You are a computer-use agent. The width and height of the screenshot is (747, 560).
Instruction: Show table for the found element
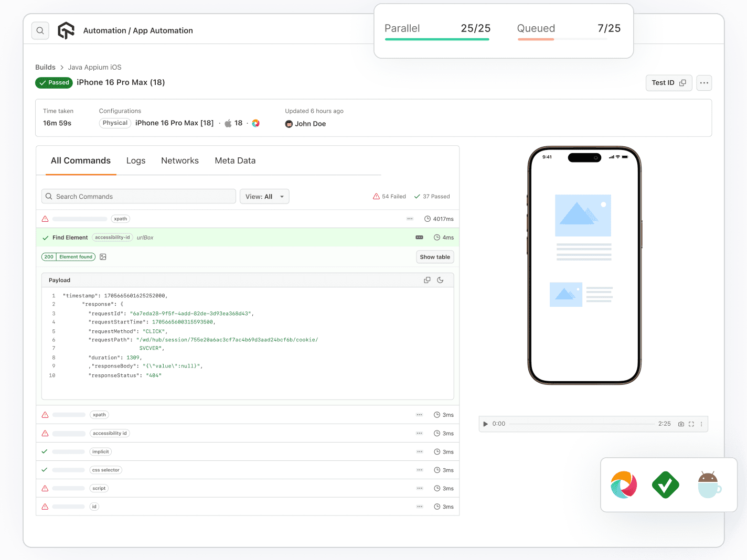pyautogui.click(x=434, y=257)
